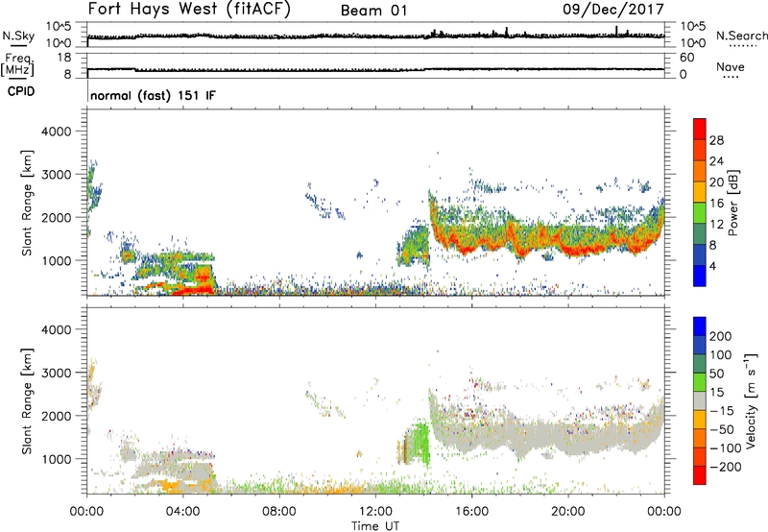The width and height of the screenshot is (768, 532).
Task: Select the "Freq. [MHz]" axis label
Action: 17,65
